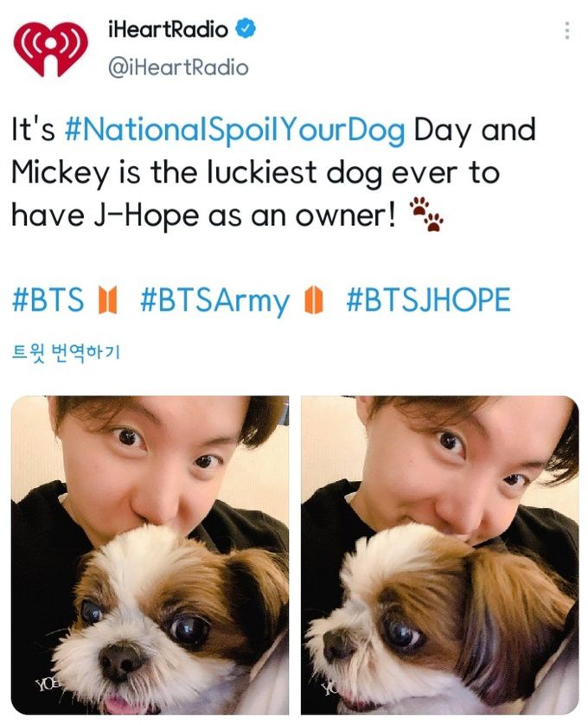The height and width of the screenshot is (725, 588).
Task: Open the #BTS hashtag
Action: tap(48, 299)
